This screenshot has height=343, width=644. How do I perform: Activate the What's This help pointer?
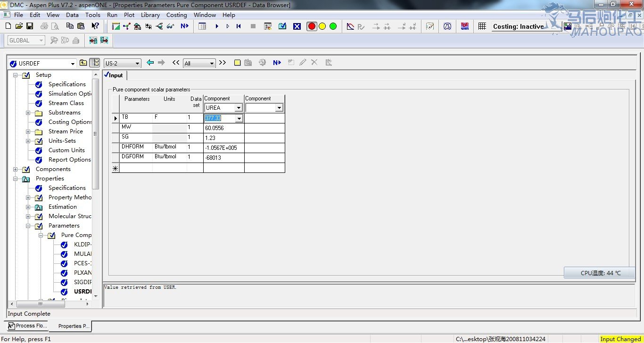point(95,26)
